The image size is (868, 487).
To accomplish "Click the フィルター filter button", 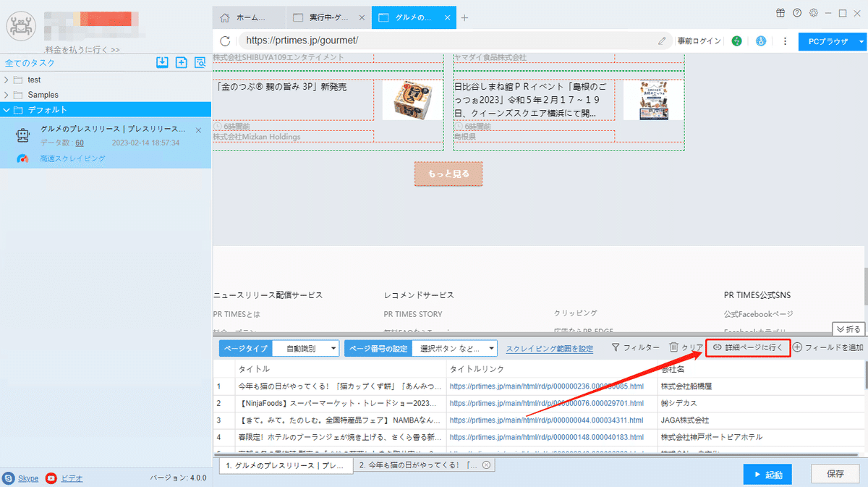I will point(636,348).
